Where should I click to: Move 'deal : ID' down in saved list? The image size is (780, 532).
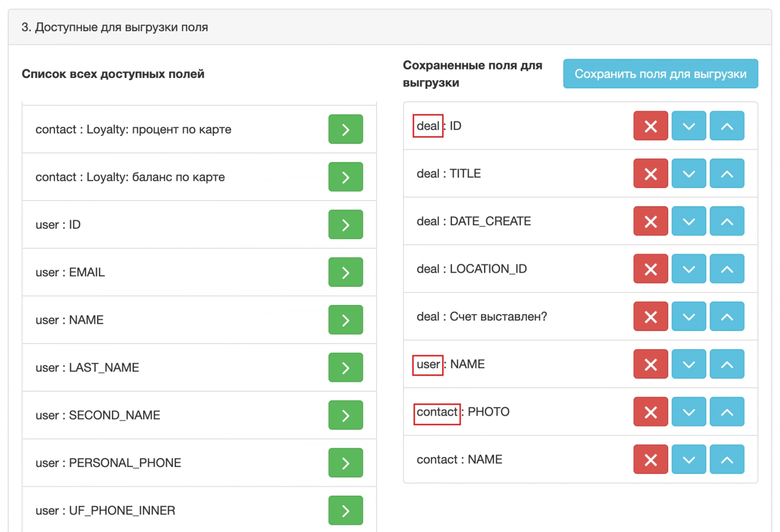688,126
